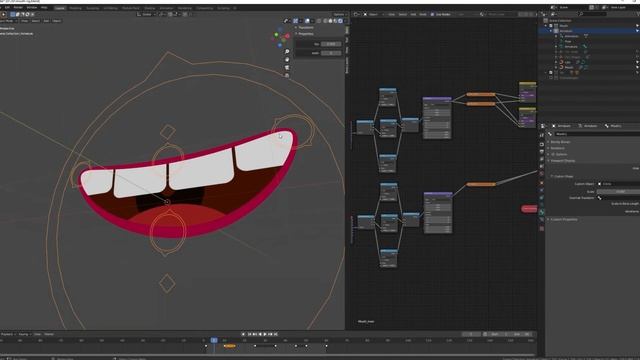Switch to the Scripting workspace tab
This screenshot has height=360, width=640.
click(x=223, y=8)
